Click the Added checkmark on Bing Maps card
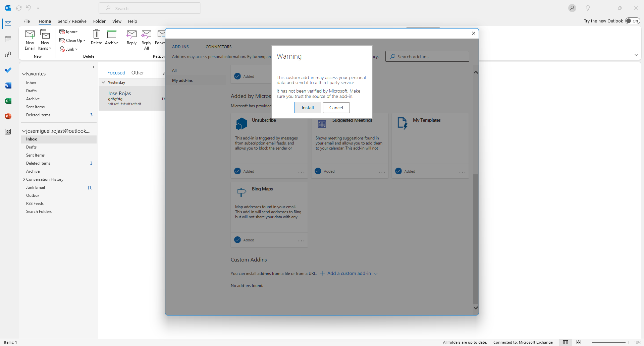 click(237, 240)
